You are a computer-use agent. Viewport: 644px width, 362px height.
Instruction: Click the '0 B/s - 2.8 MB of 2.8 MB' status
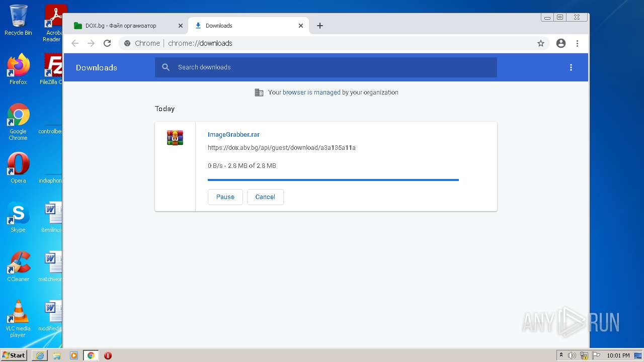pyautogui.click(x=242, y=166)
